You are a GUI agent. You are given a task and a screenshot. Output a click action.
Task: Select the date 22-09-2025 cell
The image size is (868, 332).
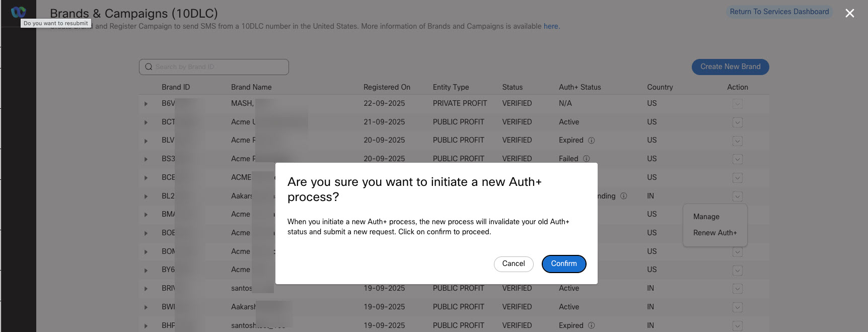click(384, 103)
